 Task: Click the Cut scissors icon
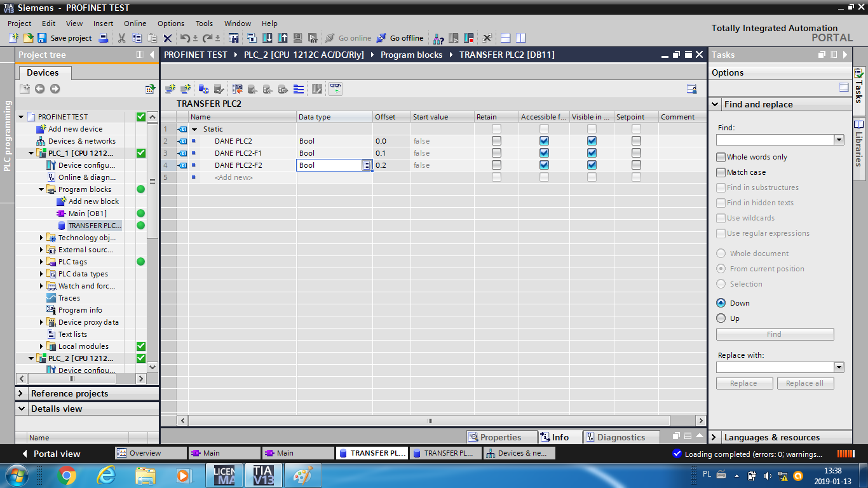click(122, 38)
